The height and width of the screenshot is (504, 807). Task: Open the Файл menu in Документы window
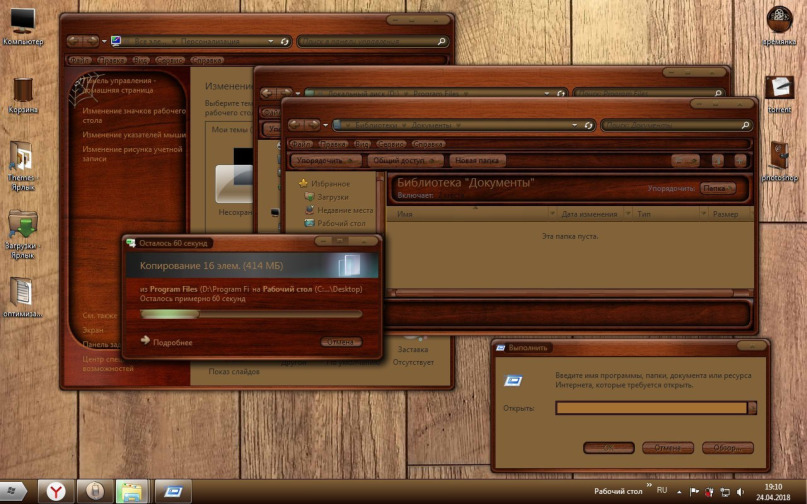[301, 144]
